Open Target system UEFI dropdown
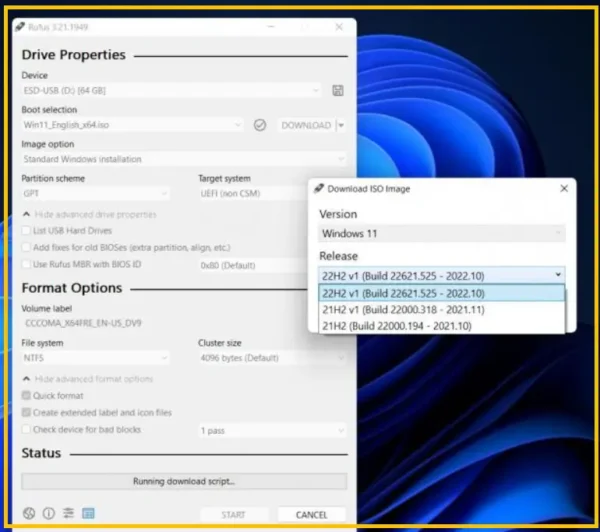 coord(253,194)
